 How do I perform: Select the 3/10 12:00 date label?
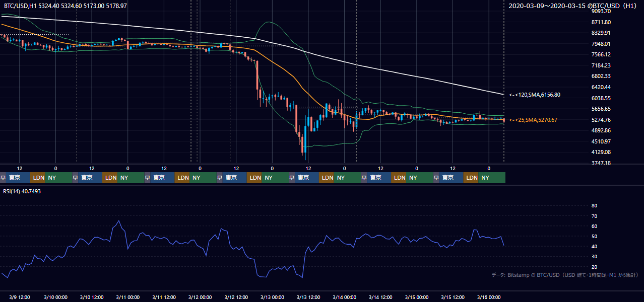[92, 297]
